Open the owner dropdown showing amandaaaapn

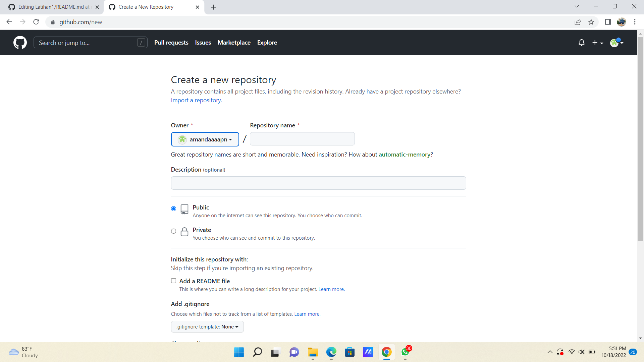point(205,139)
